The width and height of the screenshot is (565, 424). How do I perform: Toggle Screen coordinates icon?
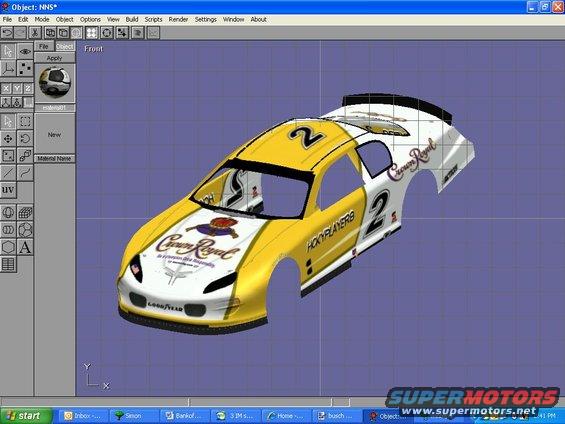tap(28, 102)
